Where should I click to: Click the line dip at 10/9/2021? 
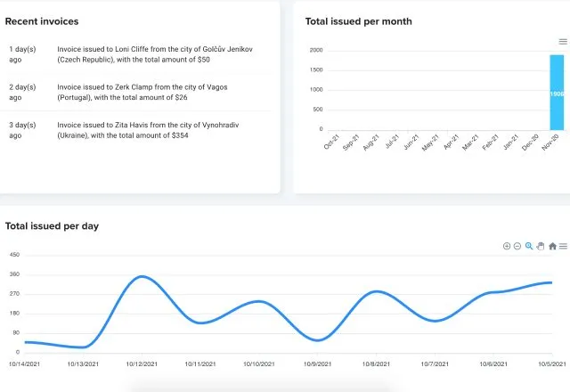pos(317,340)
